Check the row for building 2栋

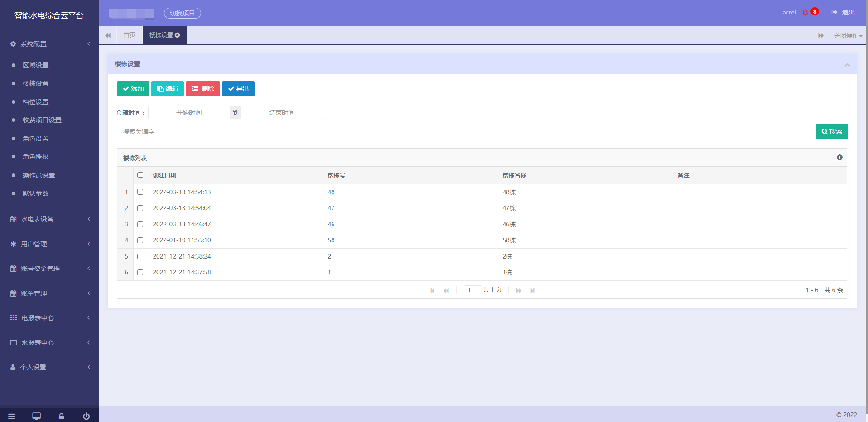coord(140,256)
